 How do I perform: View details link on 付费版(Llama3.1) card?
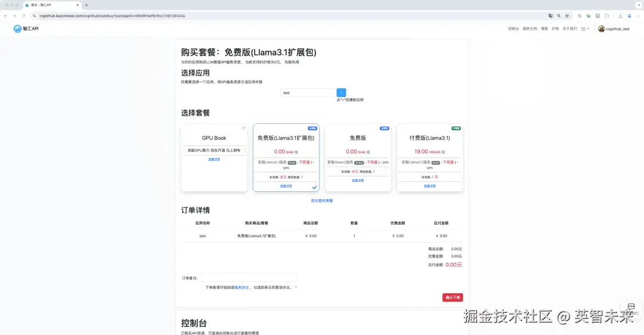pos(429,186)
